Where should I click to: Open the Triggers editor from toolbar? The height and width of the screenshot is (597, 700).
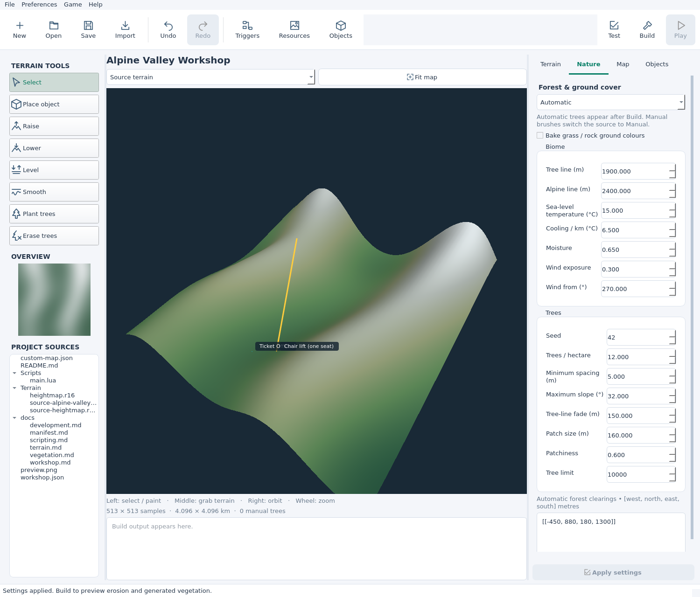pyautogui.click(x=247, y=30)
